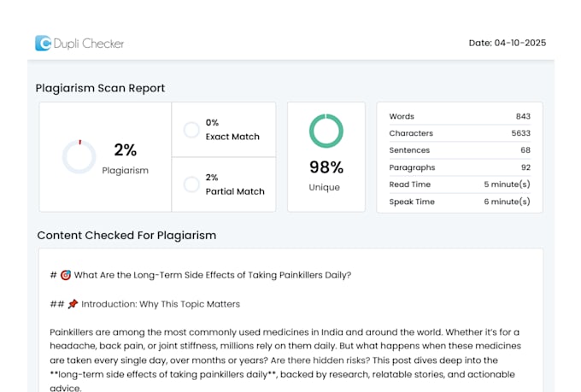Click the Words count row

pyautogui.click(x=460, y=116)
